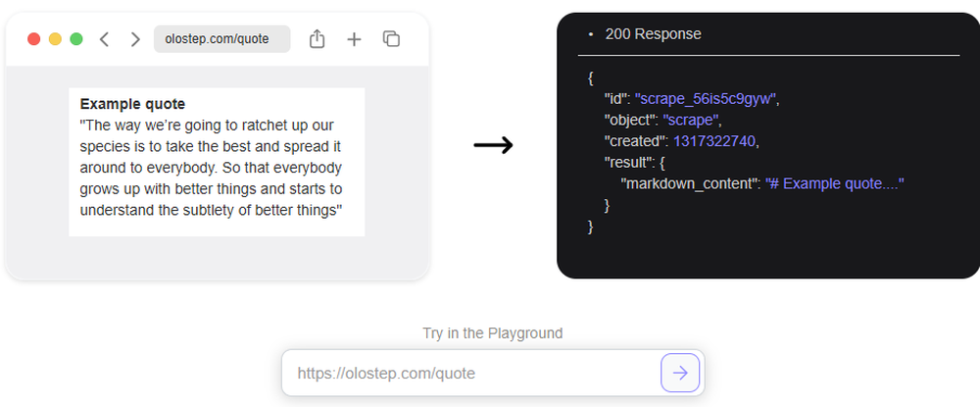
Task: Click the plus new tab icon
Action: click(x=354, y=39)
